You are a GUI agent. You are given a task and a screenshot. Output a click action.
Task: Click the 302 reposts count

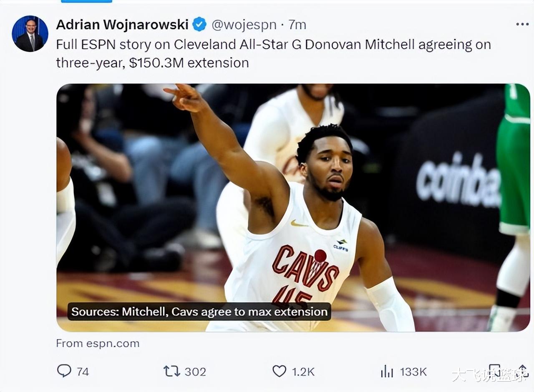195,372
